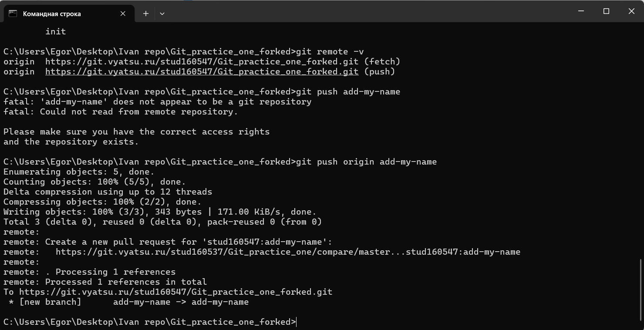This screenshot has width=644, height=330.
Task: Select the "Командная строка" tab title
Action: (52, 13)
